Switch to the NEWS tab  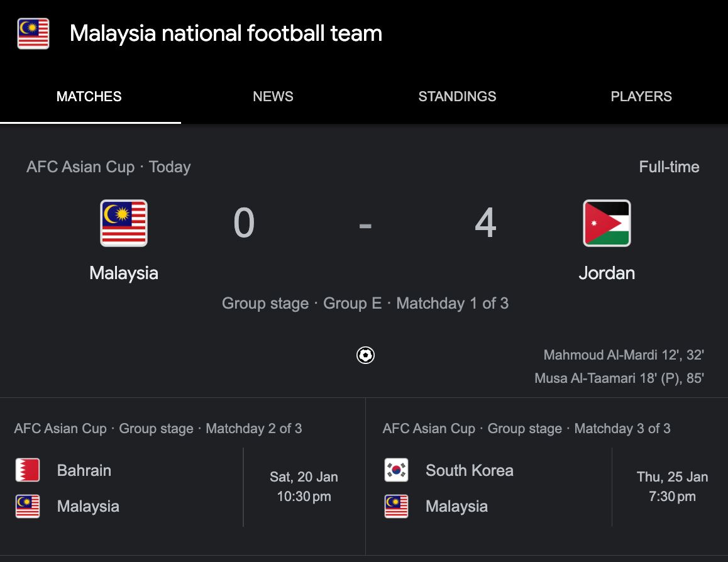coord(273,96)
